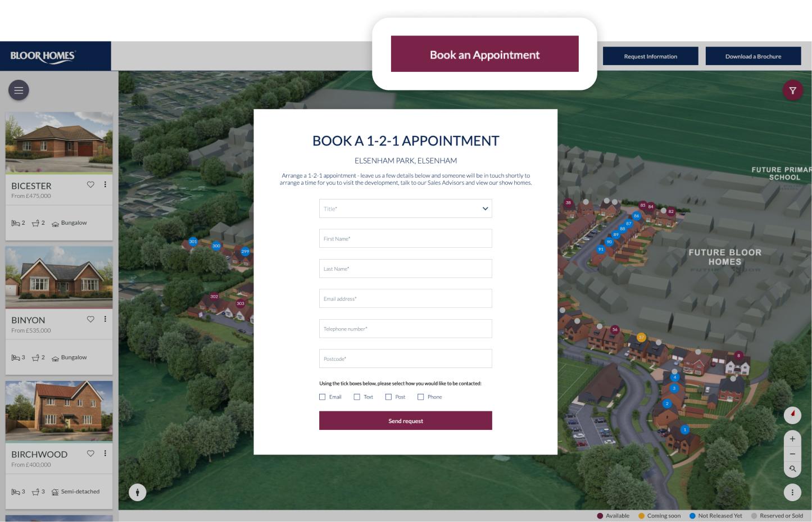This screenshot has height=522, width=812.
Task: Open Request Information in top bar
Action: [650, 56]
